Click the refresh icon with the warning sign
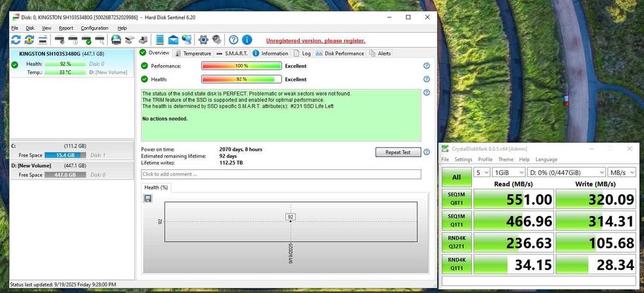This screenshot has width=644, height=293. [x=29, y=40]
